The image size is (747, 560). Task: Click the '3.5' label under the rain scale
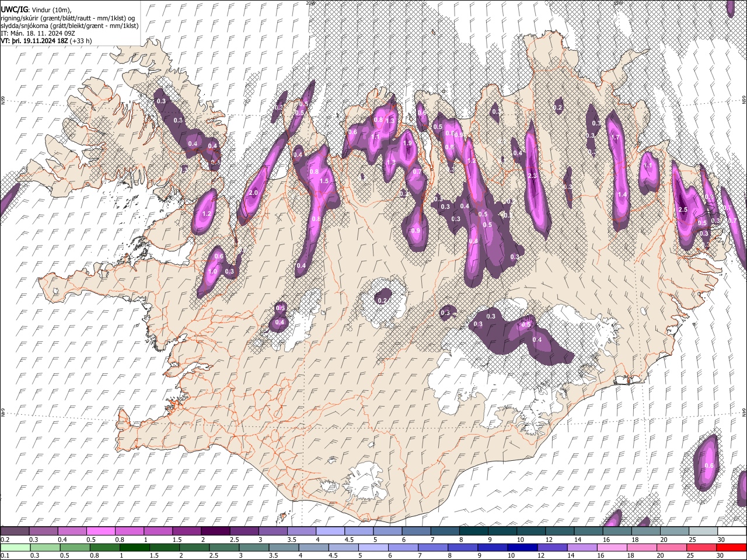(273, 555)
